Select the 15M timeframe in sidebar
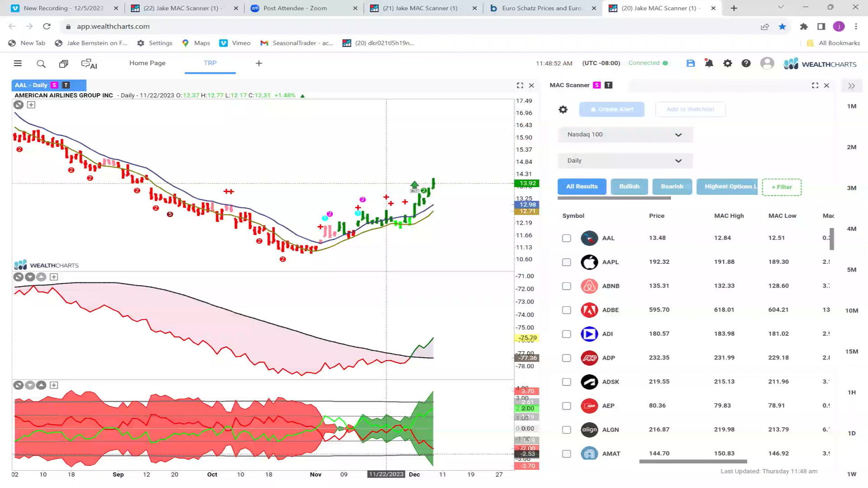Image resolution: width=868 pixels, height=488 pixels. pos(852,352)
